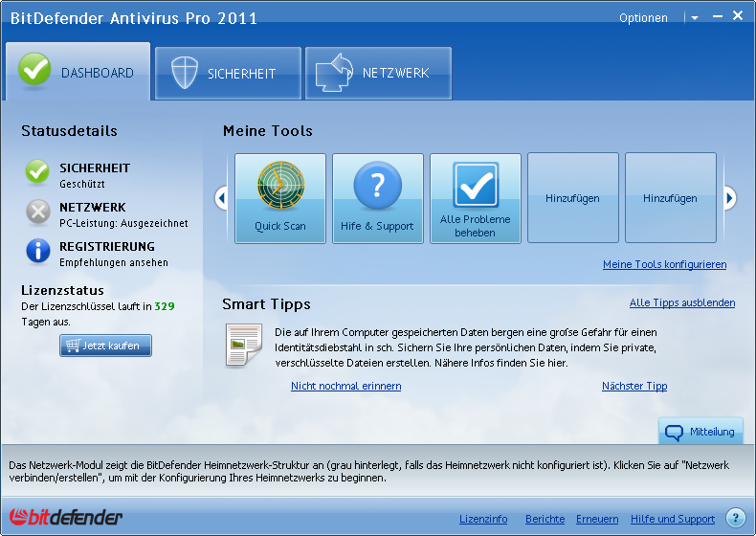Open Meine Tools konfigurieren link
Image resolution: width=756 pixels, height=536 pixels.
(x=664, y=264)
